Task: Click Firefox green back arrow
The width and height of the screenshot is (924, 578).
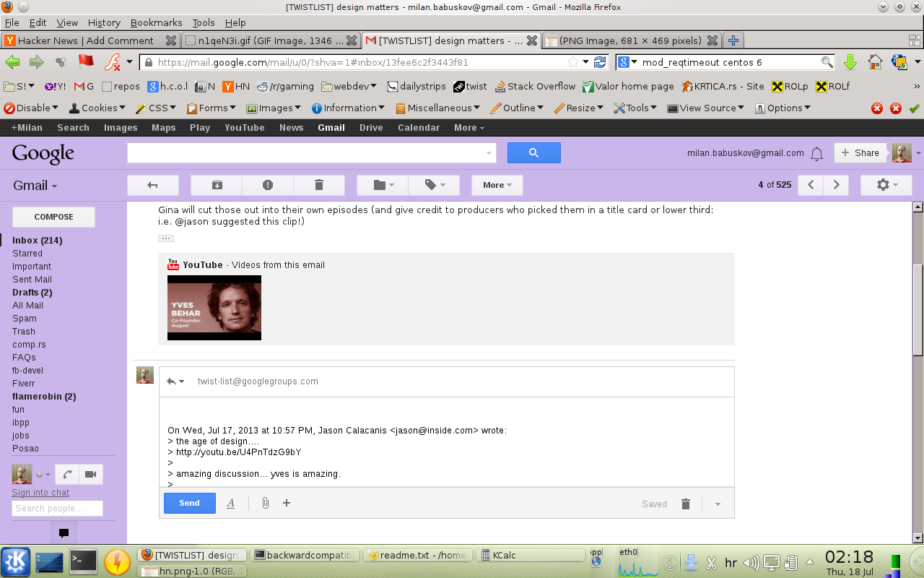Action: pos(12,62)
